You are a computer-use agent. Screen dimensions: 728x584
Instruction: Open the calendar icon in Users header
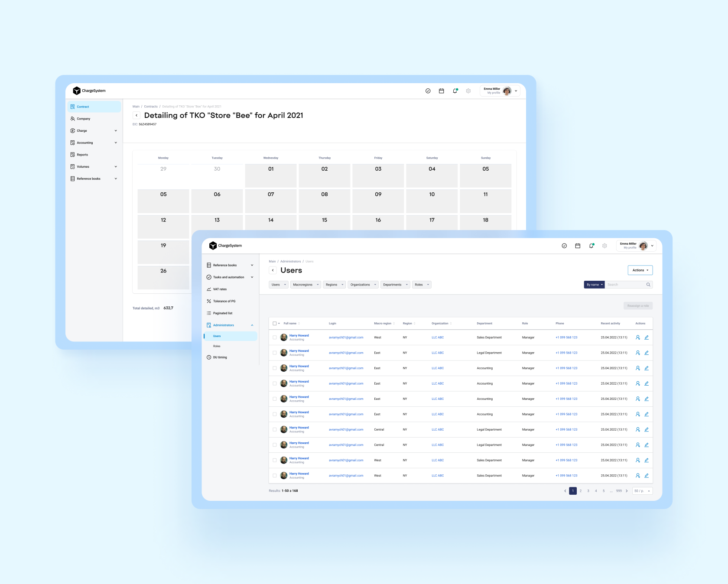[578, 246]
